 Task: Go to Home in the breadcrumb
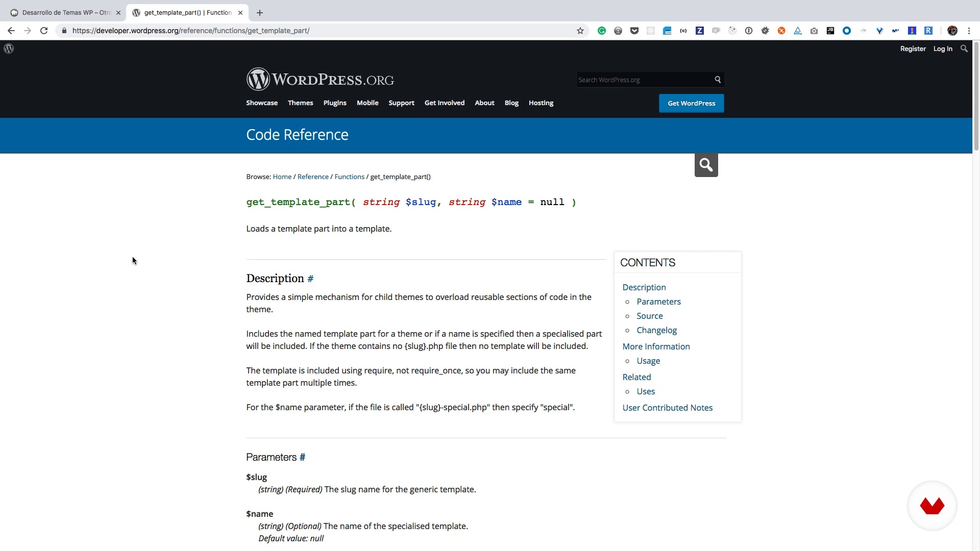[x=282, y=177]
